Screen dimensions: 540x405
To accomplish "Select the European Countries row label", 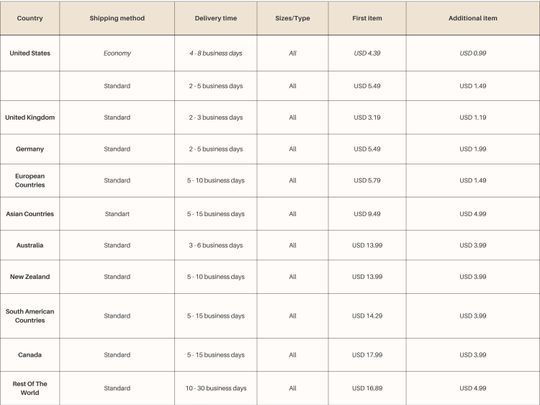I will tap(30, 180).
